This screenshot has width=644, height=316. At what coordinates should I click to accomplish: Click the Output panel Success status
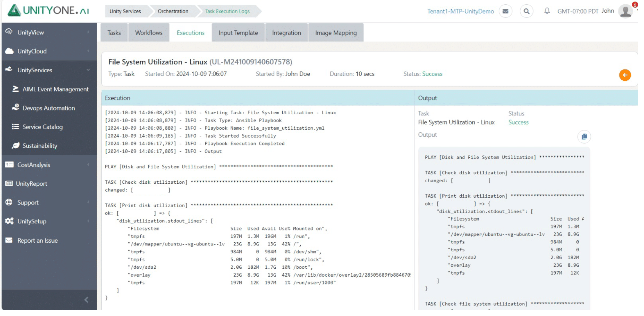tap(518, 122)
